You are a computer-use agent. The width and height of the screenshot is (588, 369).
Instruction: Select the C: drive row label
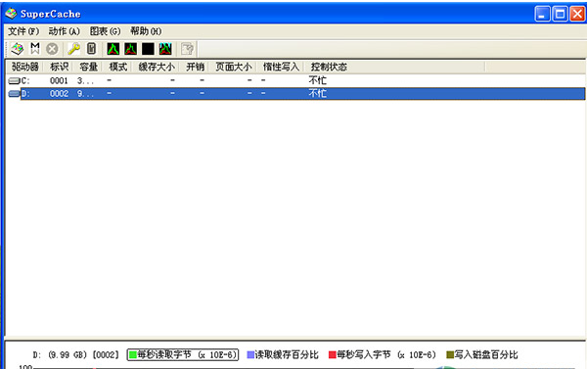(25, 80)
